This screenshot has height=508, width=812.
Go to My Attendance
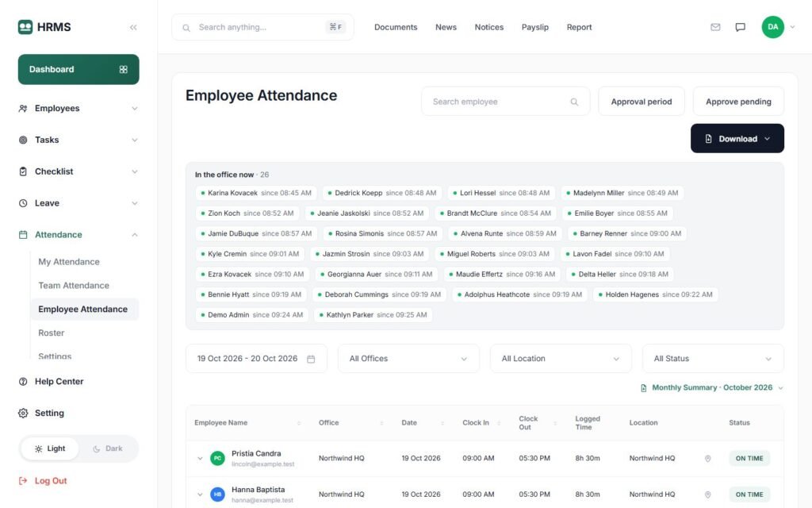coord(69,262)
